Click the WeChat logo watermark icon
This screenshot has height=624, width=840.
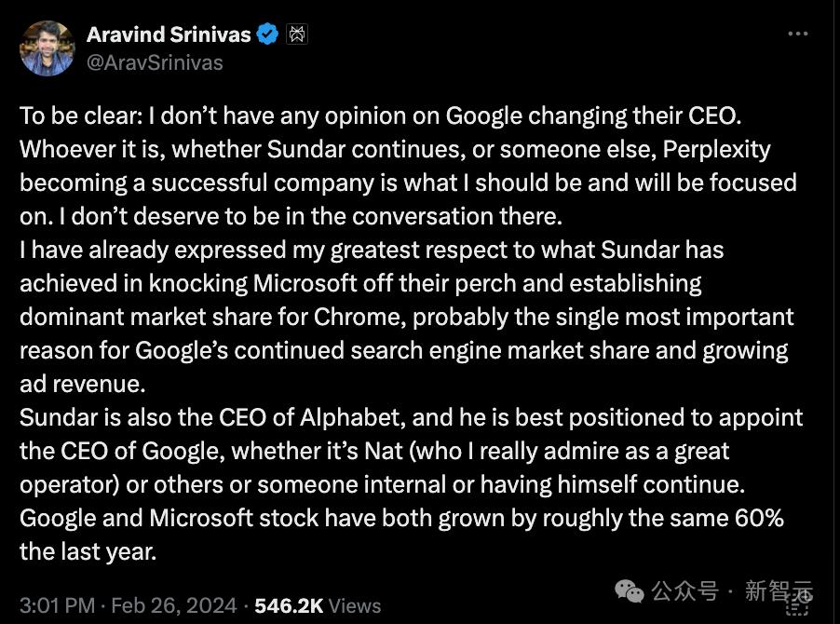pyautogui.click(x=630, y=590)
